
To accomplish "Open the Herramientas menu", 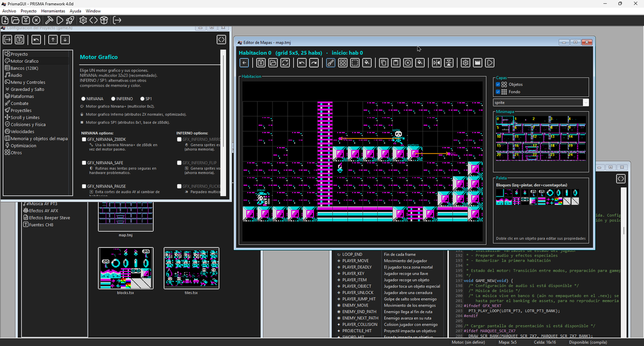I will tap(53, 11).
